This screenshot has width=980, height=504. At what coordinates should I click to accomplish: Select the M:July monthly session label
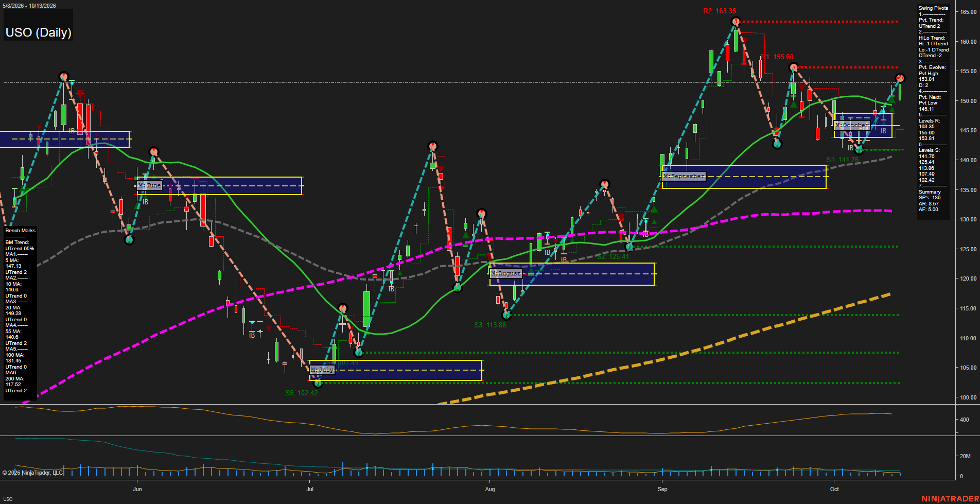(x=322, y=370)
